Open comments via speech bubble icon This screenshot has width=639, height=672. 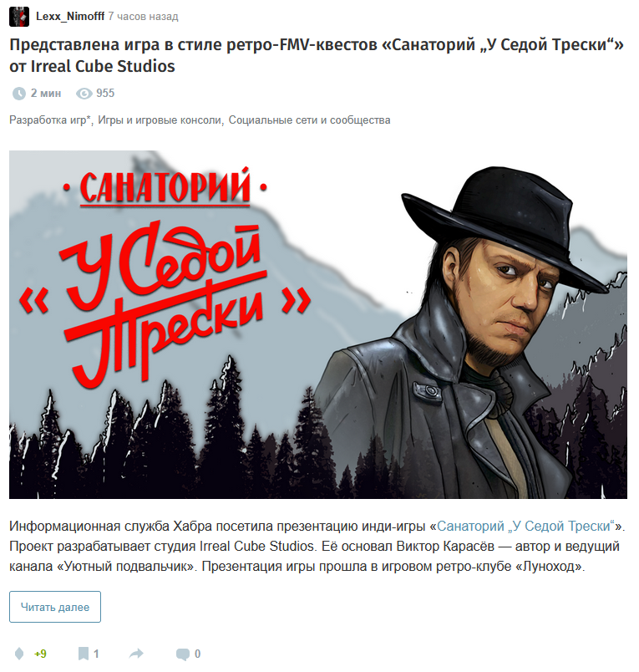pyautogui.click(x=183, y=654)
